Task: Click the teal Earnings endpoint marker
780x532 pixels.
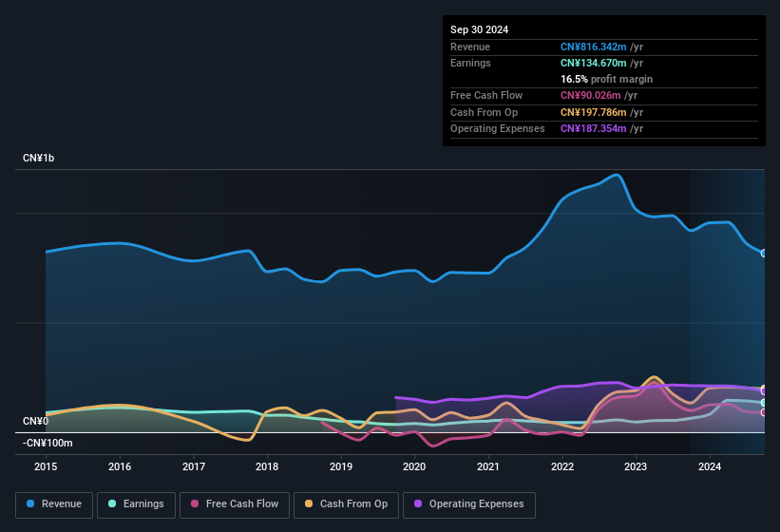Action: [x=764, y=403]
